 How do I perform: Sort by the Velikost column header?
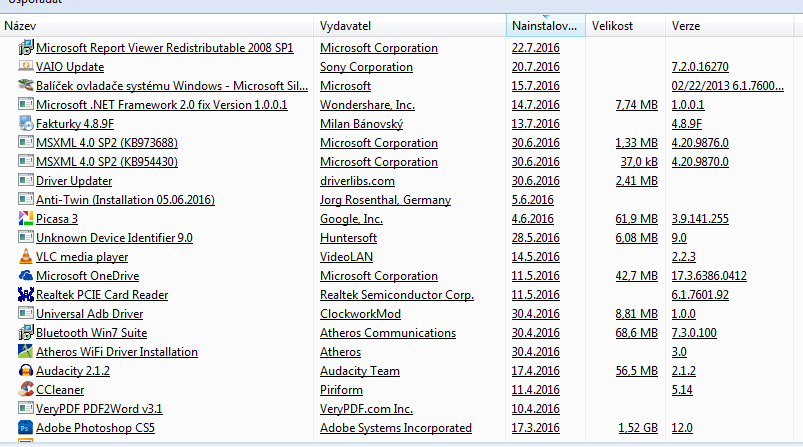(625, 26)
